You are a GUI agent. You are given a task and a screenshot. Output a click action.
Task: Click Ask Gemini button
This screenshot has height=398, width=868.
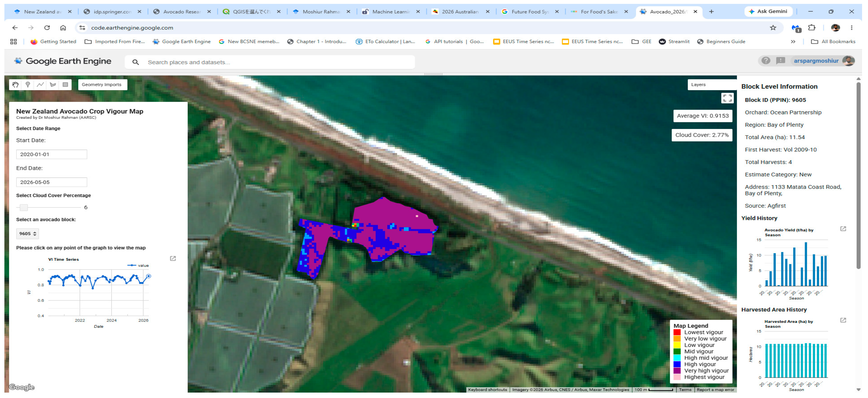pyautogui.click(x=768, y=11)
